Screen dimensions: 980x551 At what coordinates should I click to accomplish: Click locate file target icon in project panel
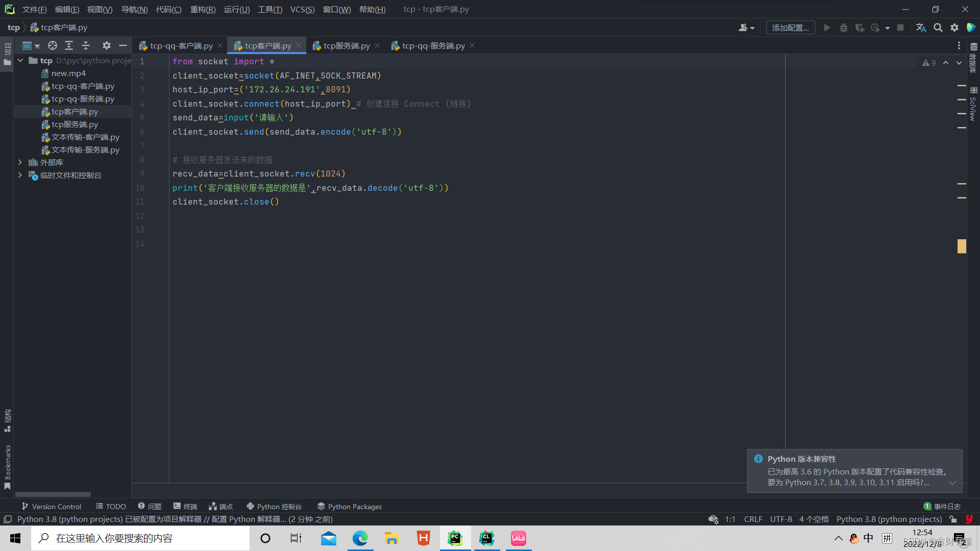(53, 45)
